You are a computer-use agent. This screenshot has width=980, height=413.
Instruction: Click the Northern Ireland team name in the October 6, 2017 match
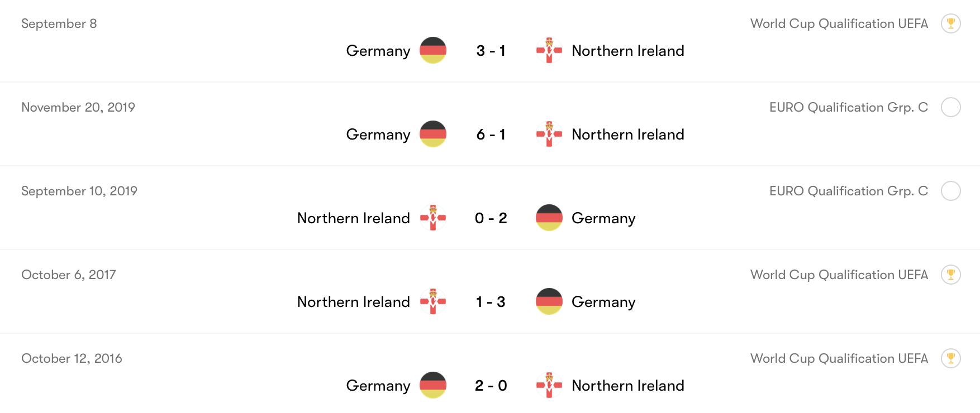tap(353, 302)
